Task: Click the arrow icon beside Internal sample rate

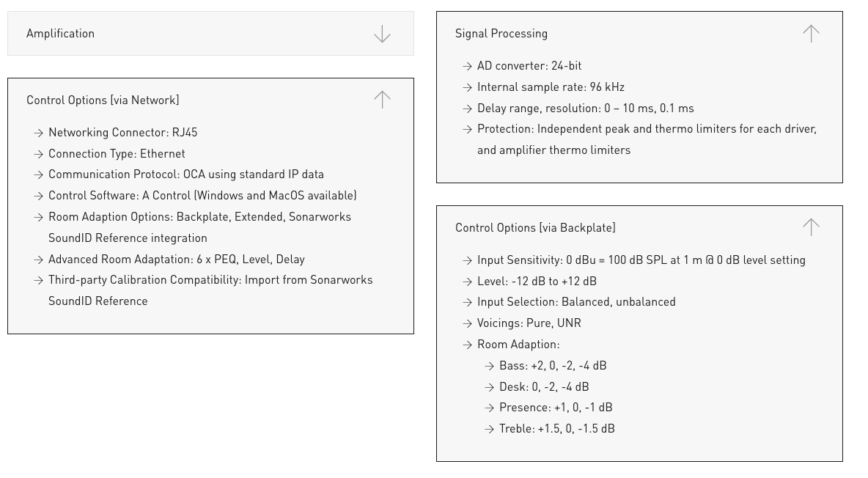Action: tap(468, 88)
